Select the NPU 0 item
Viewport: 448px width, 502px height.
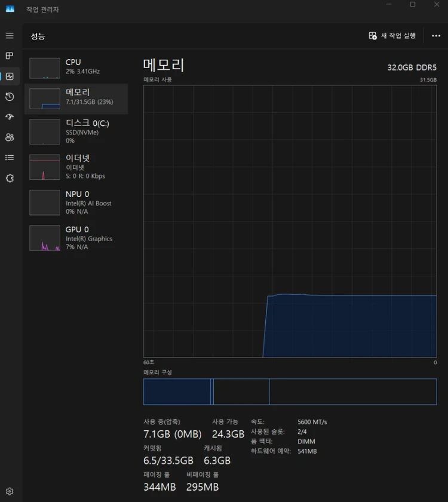pos(76,202)
